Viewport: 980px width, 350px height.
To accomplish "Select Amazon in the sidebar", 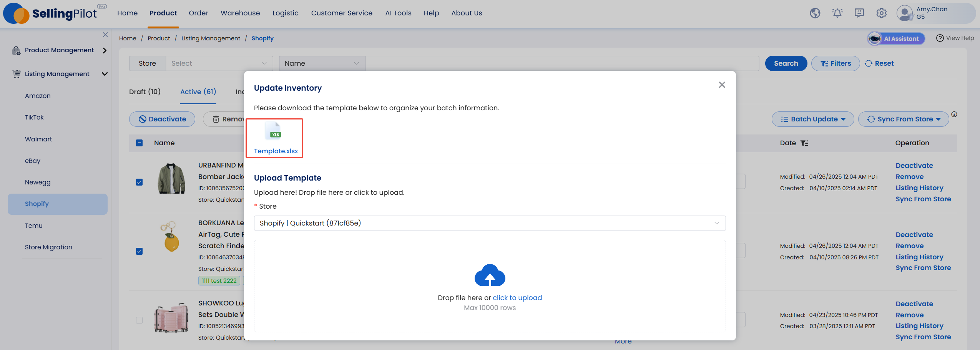I will coord(38,96).
